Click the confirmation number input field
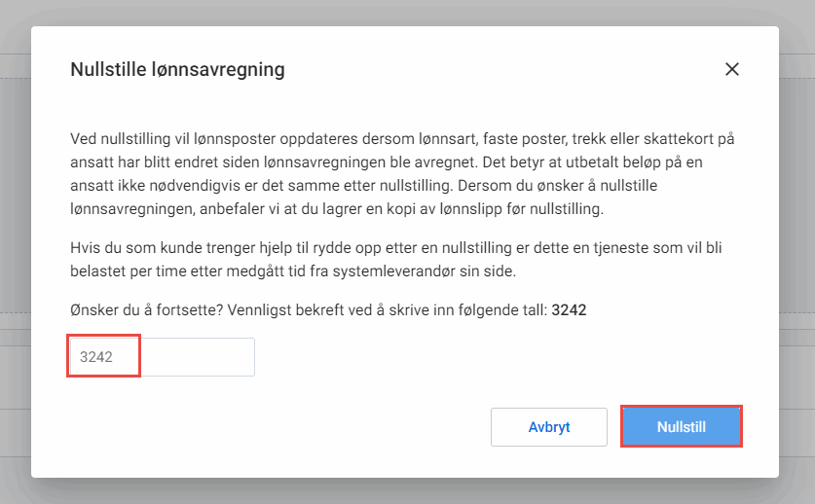815x504 pixels. coord(162,357)
